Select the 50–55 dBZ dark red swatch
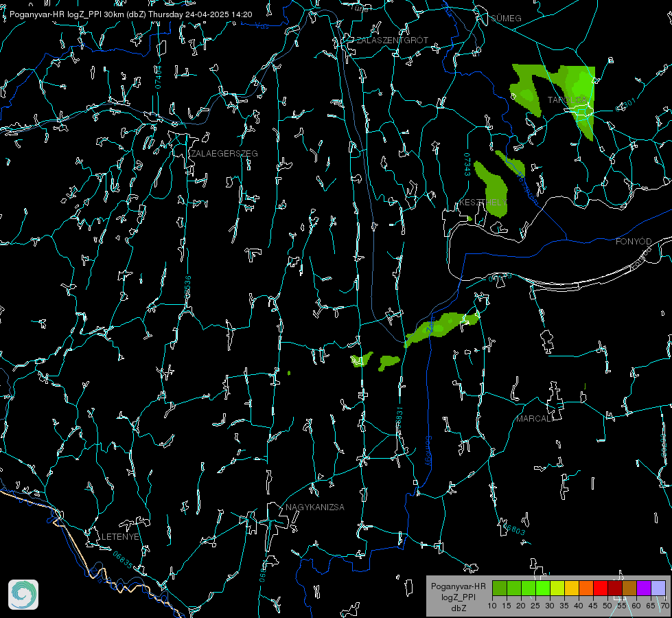672x618 pixels. point(615,588)
